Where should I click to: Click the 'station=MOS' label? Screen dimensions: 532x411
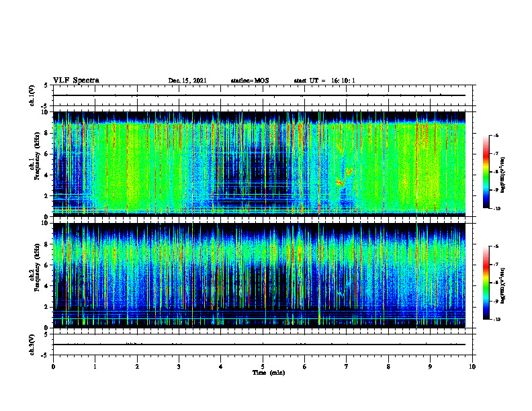click(x=250, y=81)
